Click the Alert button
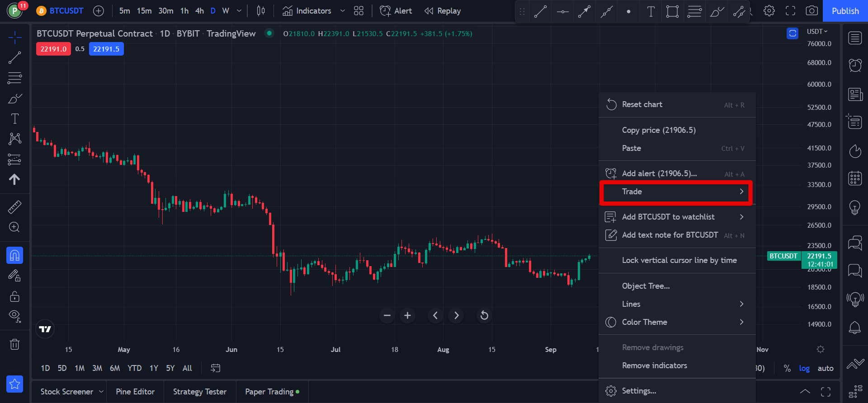The width and height of the screenshot is (868, 403). click(x=396, y=11)
